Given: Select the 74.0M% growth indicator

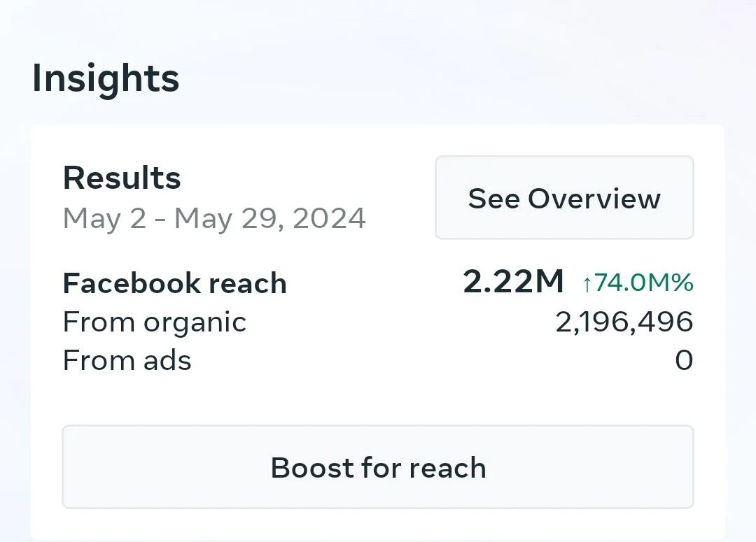Looking at the screenshot, I should [x=638, y=283].
